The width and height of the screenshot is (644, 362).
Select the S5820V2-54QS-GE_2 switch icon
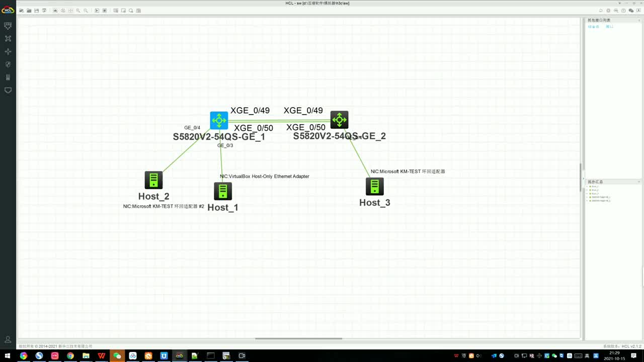[340, 120]
